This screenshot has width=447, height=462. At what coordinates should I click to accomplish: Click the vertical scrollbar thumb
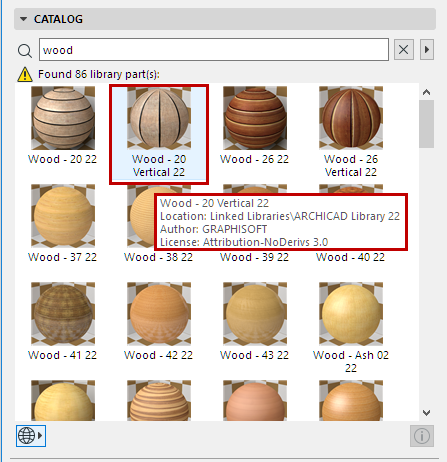(x=426, y=124)
